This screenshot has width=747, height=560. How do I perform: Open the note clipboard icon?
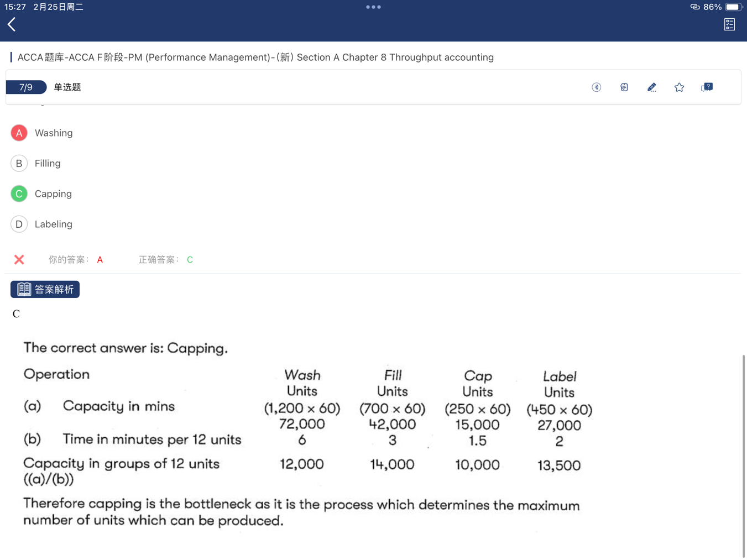(624, 87)
